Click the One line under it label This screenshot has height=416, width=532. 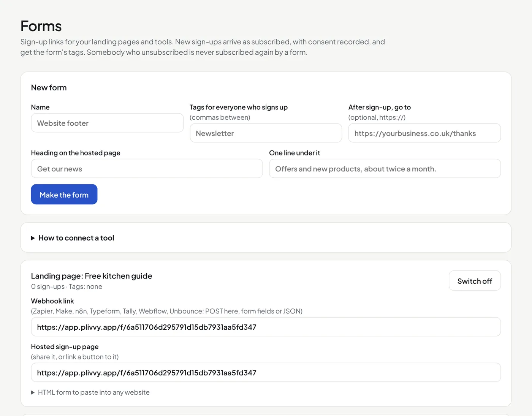point(294,153)
